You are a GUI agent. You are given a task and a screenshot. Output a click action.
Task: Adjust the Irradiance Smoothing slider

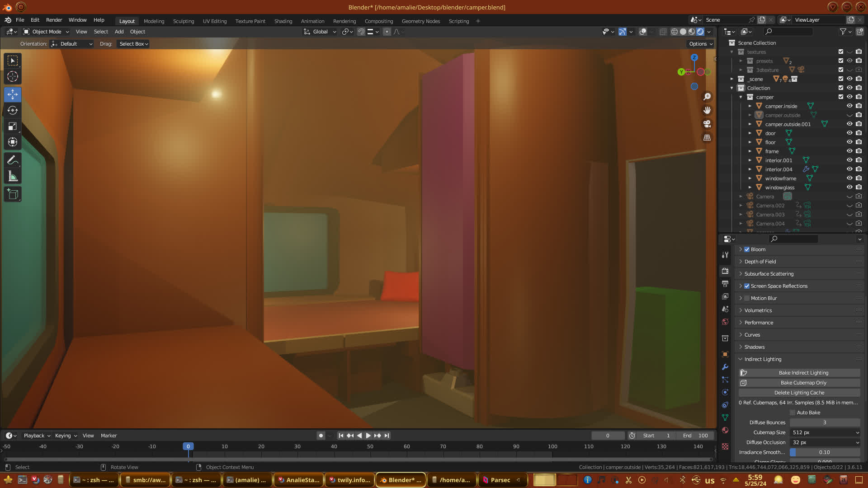tap(825, 452)
